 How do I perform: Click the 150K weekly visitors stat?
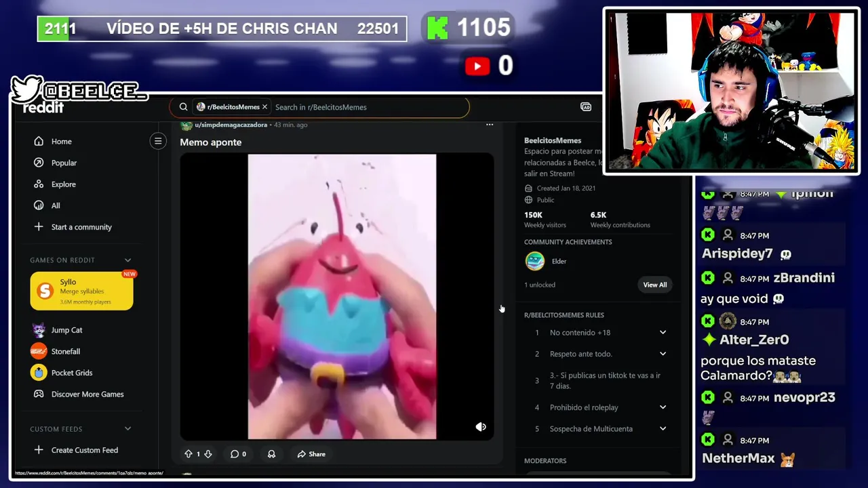[545, 220]
